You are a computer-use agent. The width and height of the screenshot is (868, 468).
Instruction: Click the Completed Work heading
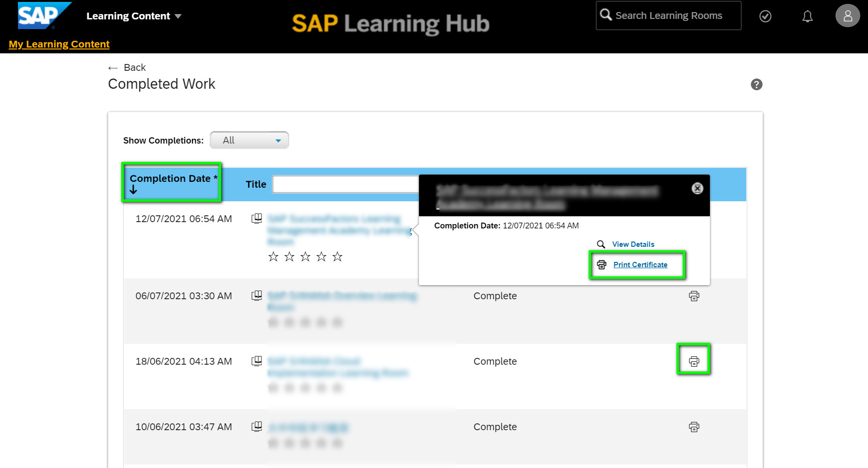161,84
